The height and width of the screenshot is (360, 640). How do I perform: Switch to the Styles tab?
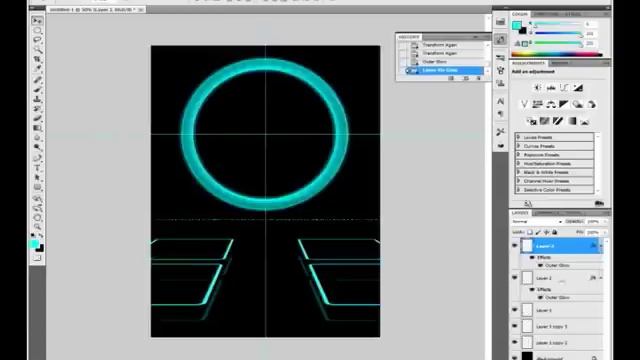point(573,14)
